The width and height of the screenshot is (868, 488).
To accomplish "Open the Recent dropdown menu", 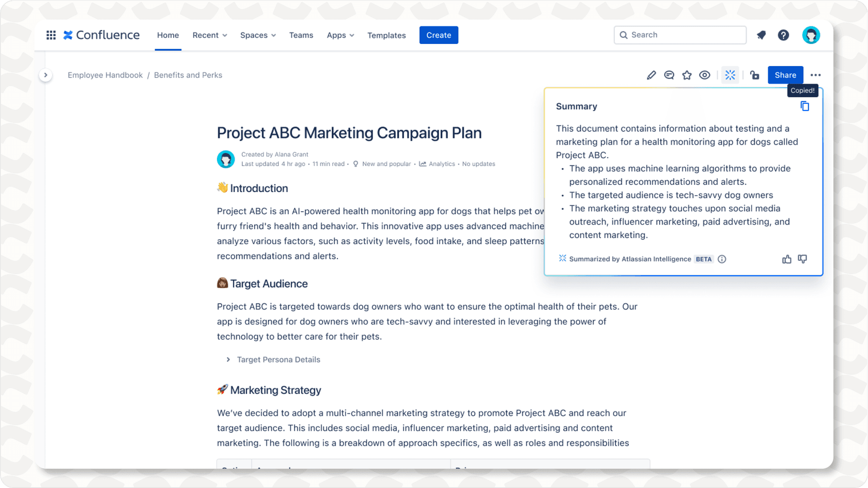I will (x=209, y=35).
